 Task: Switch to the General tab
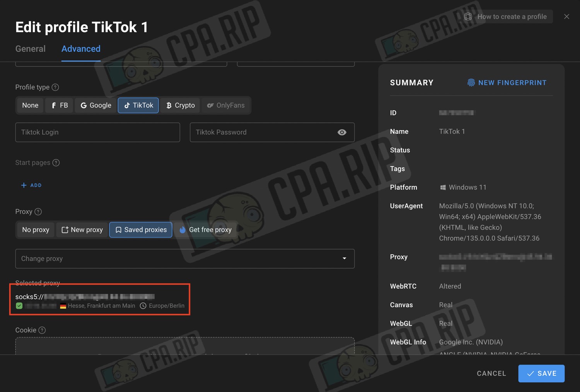[x=30, y=49]
